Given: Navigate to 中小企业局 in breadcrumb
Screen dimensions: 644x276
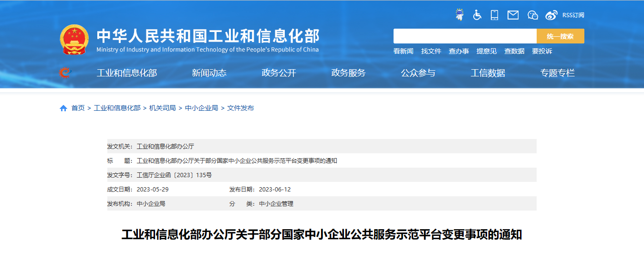Looking at the screenshot, I should pyautogui.click(x=201, y=108).
